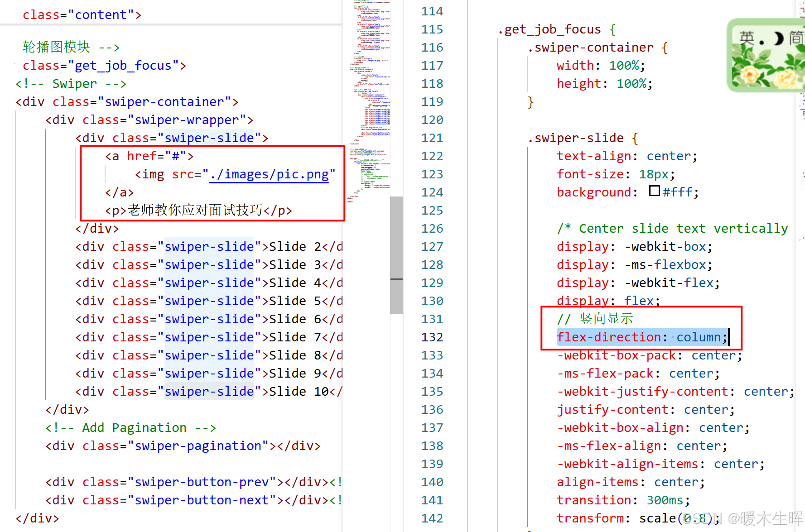Viewport: 805px width, 532px height.
Task: Click the text-align: center declaration
Action: pyautogui.click(x=627, y=156)
